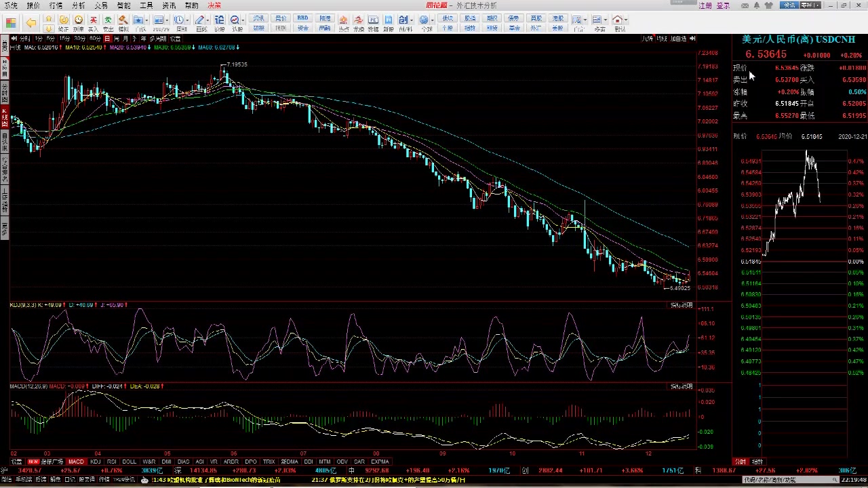
Task: Click the yellow down arrow icon
Action: 49,28
